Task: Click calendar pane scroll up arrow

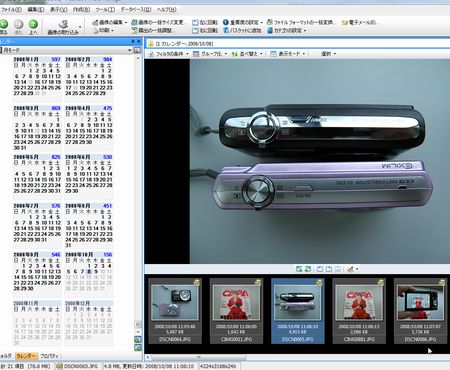Action: point(138,58)
